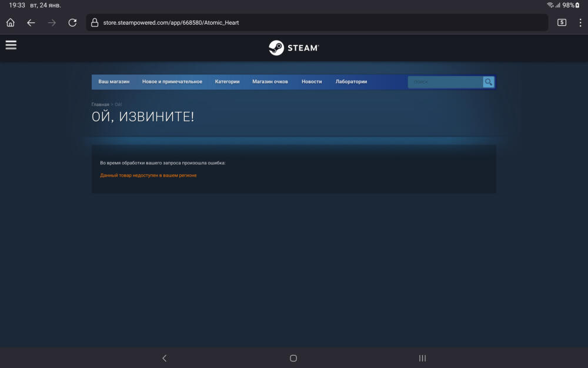Viewport: 588px width, 368px height.
Task: Click the Ой! breadcrumb
Action: click(x=118, y=104)
